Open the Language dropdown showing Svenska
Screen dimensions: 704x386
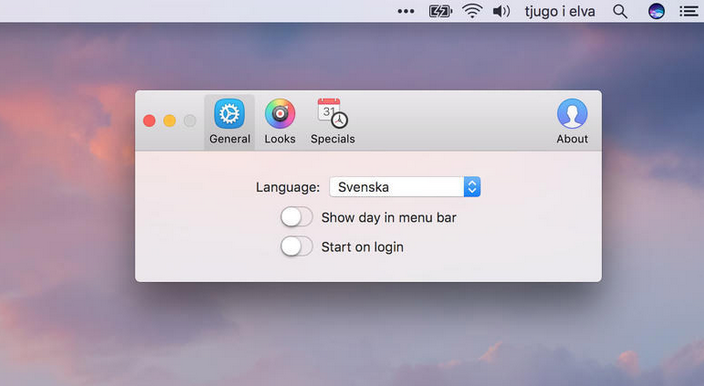point(405,187)
